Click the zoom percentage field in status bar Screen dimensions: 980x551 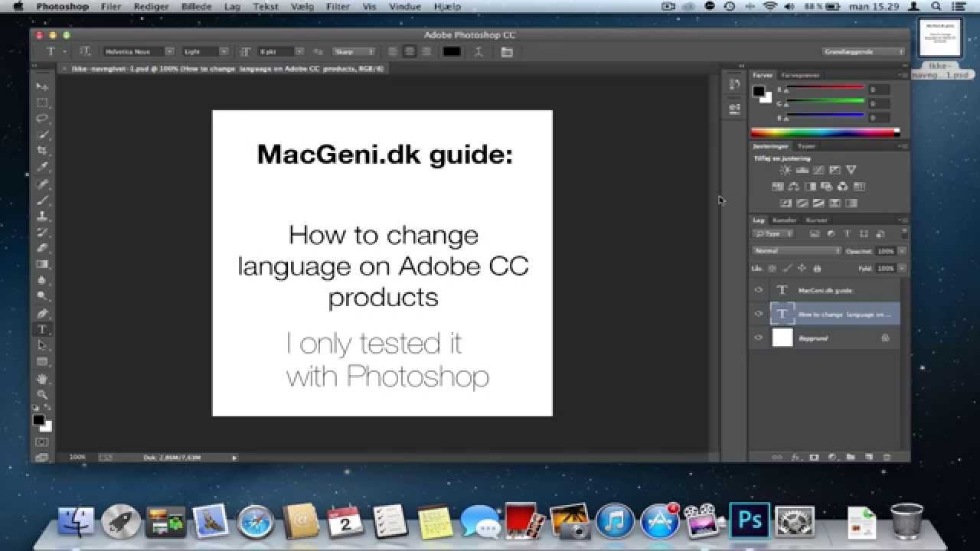tap(77, 457)
